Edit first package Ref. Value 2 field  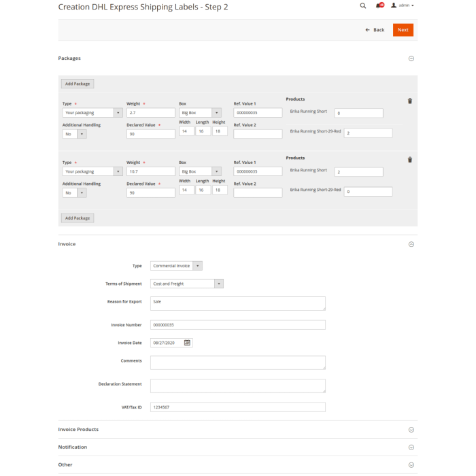[x=258, y=134]
